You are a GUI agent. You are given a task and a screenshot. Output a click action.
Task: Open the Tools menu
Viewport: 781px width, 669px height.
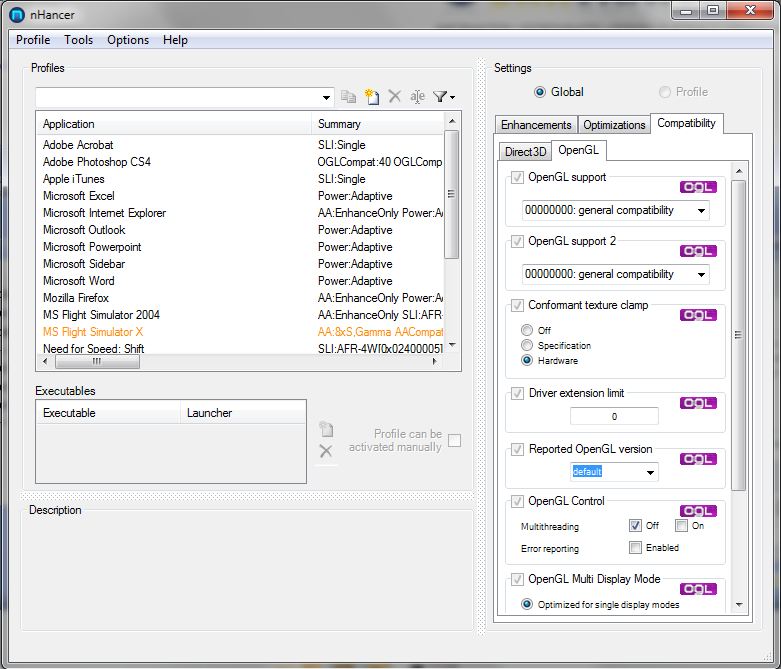[78, 40]
